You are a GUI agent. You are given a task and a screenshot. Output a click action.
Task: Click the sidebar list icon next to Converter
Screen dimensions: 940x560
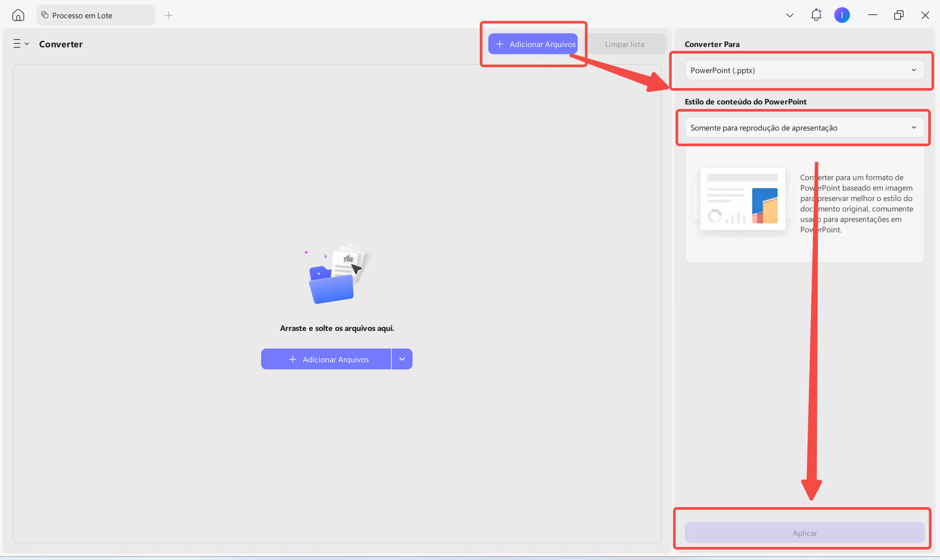[17, 43]
